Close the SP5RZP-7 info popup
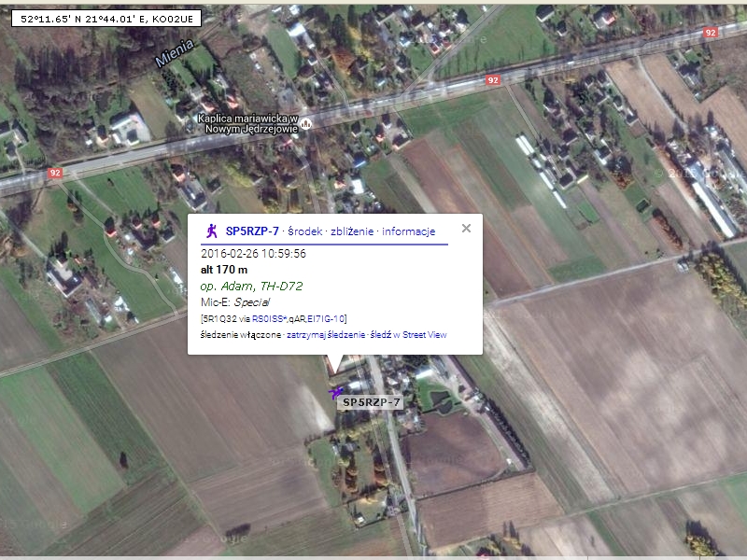The height and width of the screenshot is (560, 747). (466, 228)
